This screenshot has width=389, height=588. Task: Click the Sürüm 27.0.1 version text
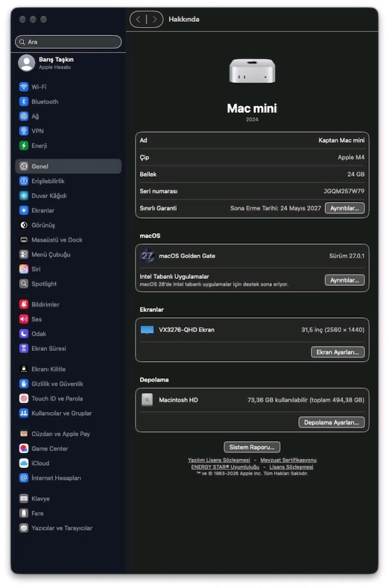[x=347, y=256]
